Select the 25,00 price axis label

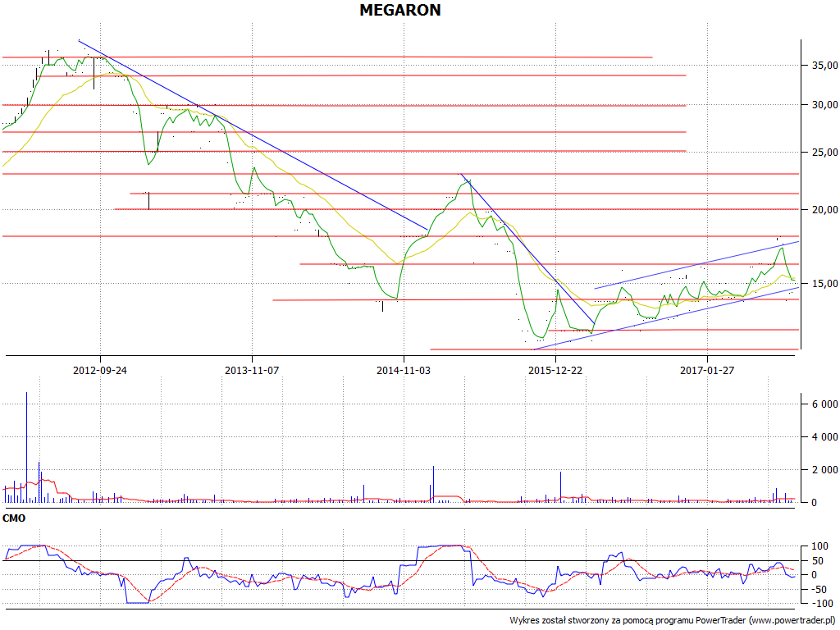tap(824, 152)
